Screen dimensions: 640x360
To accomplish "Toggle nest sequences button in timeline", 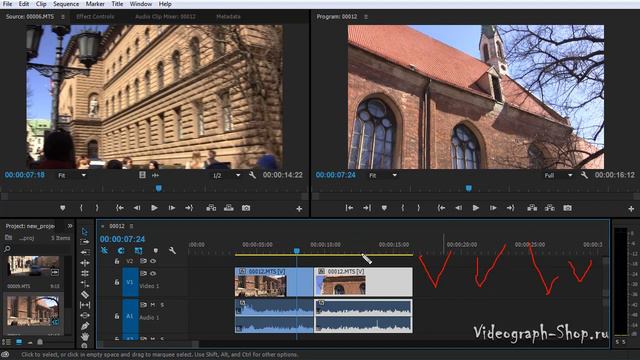I will tap(104, 250).
